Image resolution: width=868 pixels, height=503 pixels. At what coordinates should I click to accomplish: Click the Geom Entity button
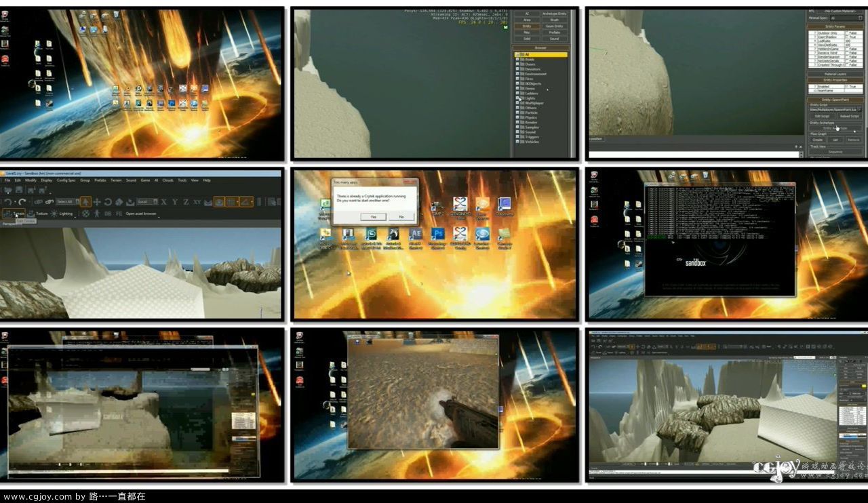click(554, 26)
